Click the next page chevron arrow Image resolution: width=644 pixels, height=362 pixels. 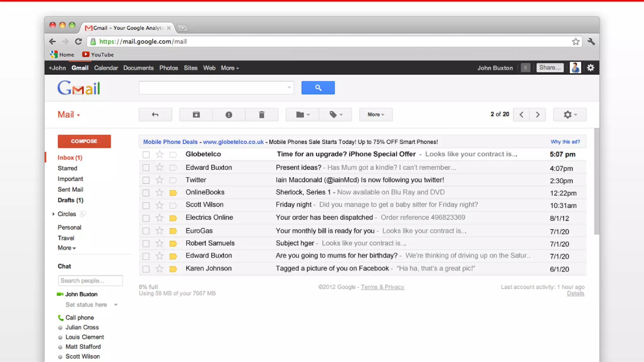(537, 115)
